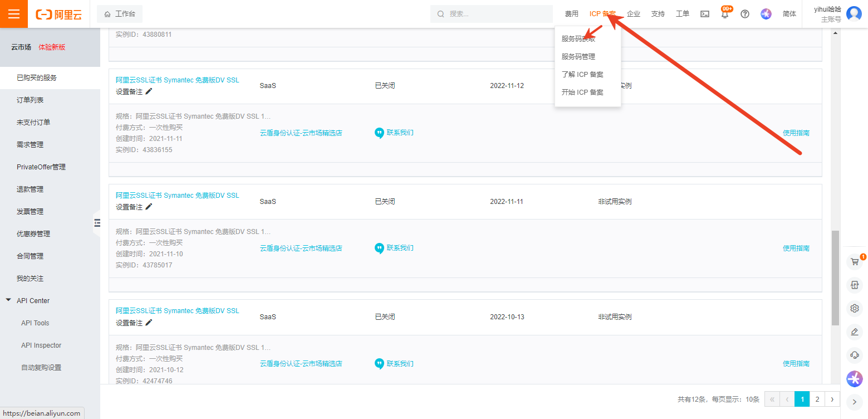Open settings gear in right sidebar

click(x=855, y=308)
